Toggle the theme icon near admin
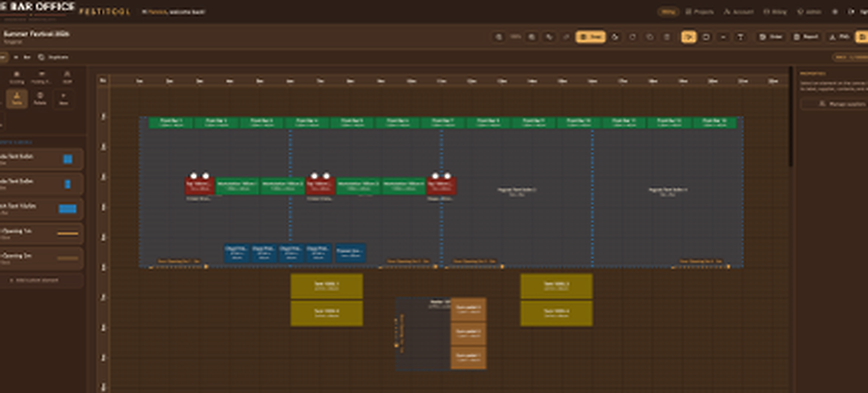The image size is (868, 393). 835,12
